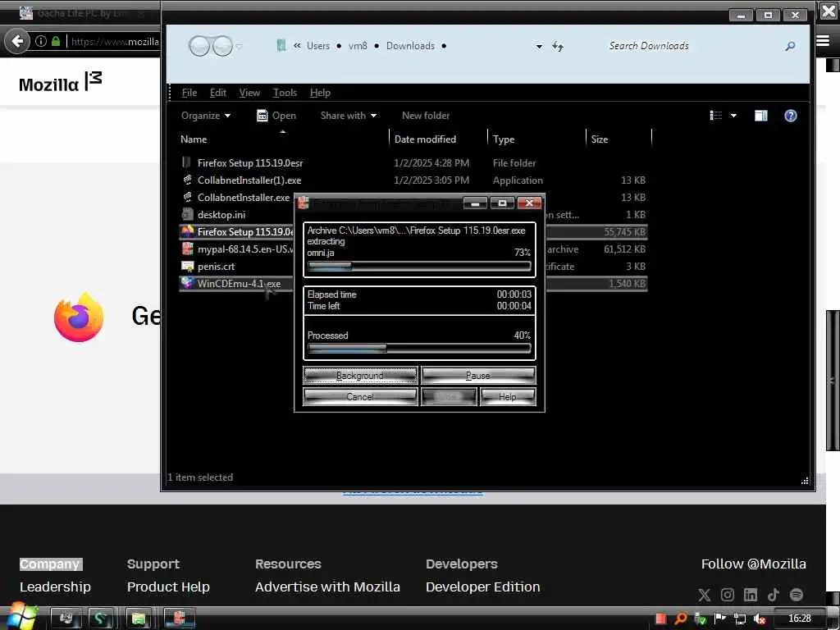Open the Tools menu in Explorer

pyautogui.click(x=285, y=93)
